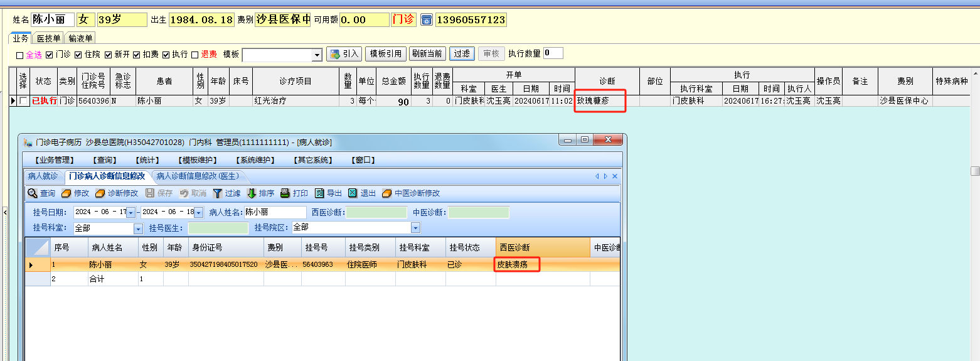Expand the 挂号科室 combo box
Image resolution: width=980 pixels, height=361 pixels.
(138, 228)
